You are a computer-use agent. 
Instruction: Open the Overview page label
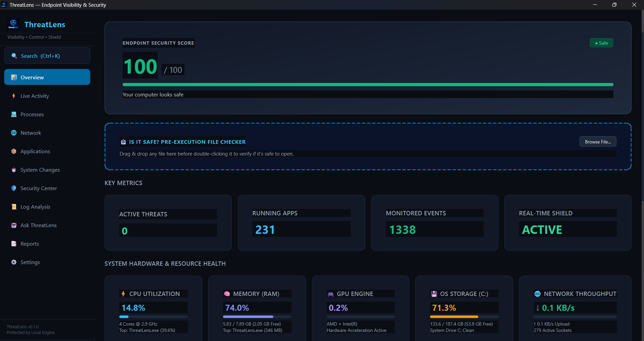[x=32, y=77]
